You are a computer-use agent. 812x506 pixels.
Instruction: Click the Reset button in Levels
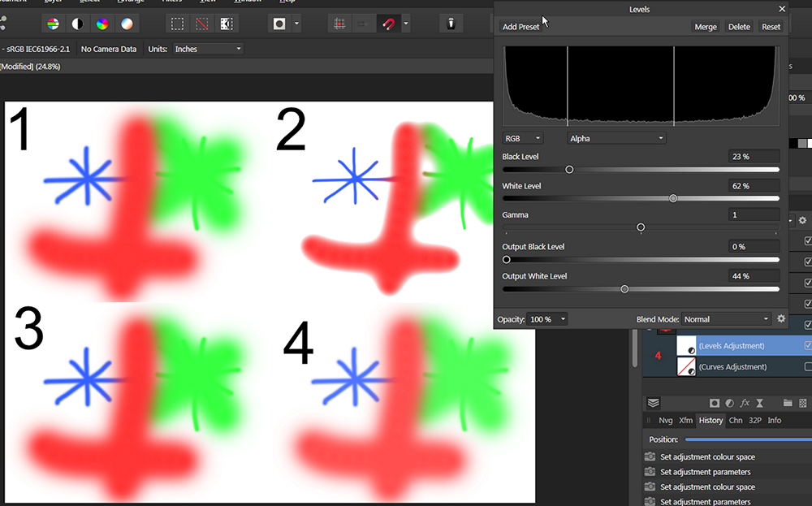[x=771, y=27]
